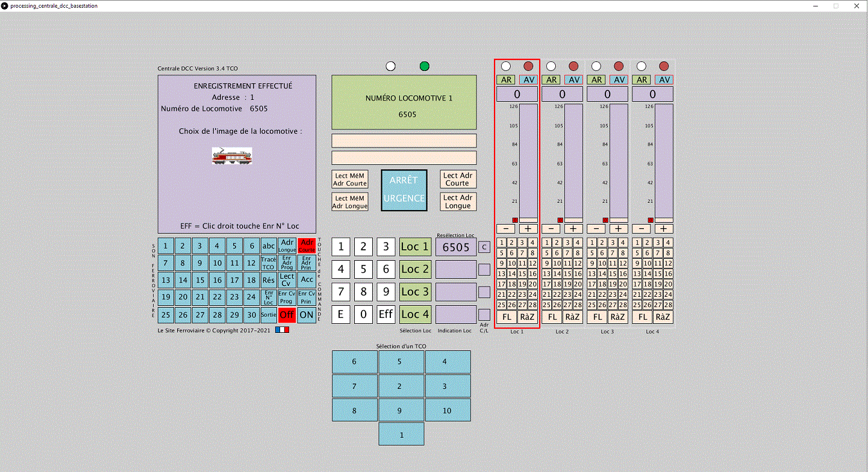Open the Tracé TCO command key

click(269, 263)
